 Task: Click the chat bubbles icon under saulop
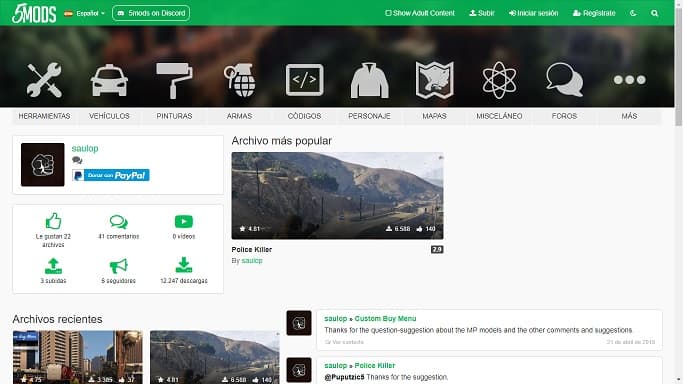coord(77,160)
